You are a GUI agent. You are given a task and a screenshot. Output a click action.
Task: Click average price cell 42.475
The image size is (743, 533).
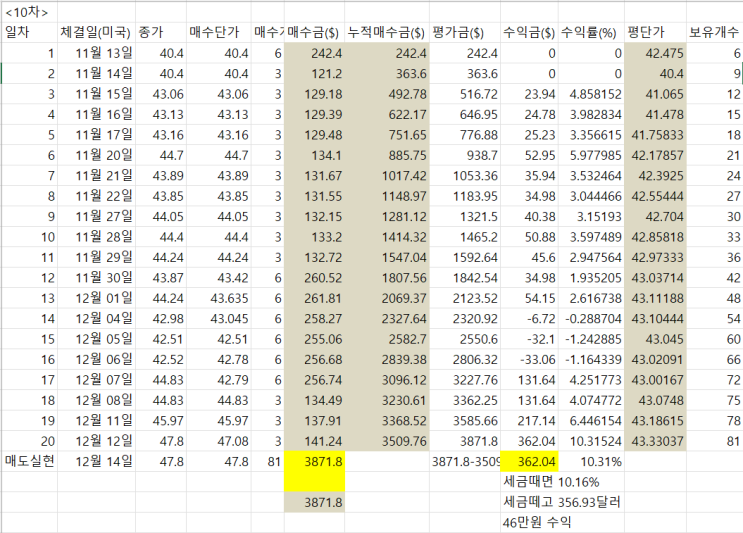coord(655,54)
